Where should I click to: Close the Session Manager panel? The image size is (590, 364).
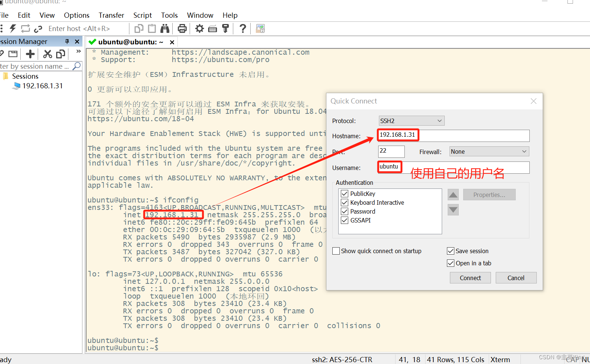tap(77, 41)
